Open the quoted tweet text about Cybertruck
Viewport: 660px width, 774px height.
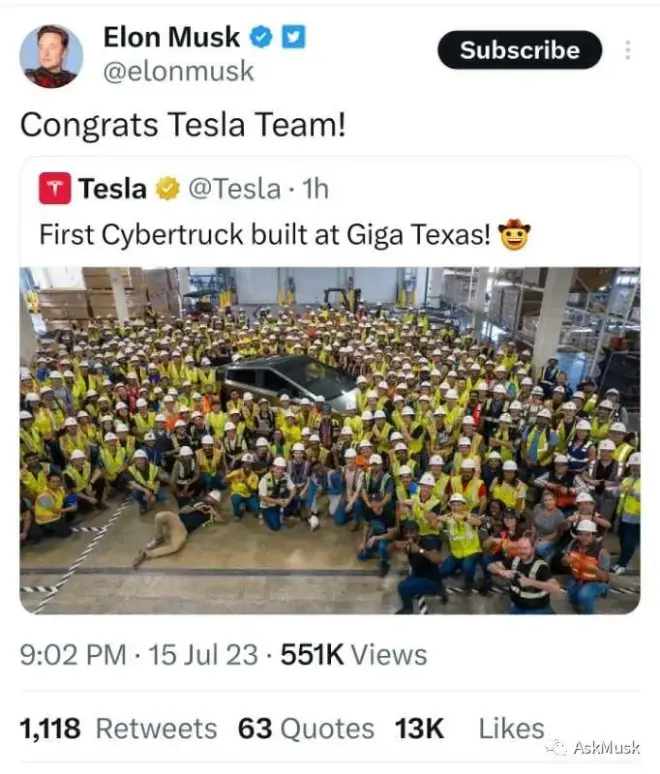(x=265, y=235)
